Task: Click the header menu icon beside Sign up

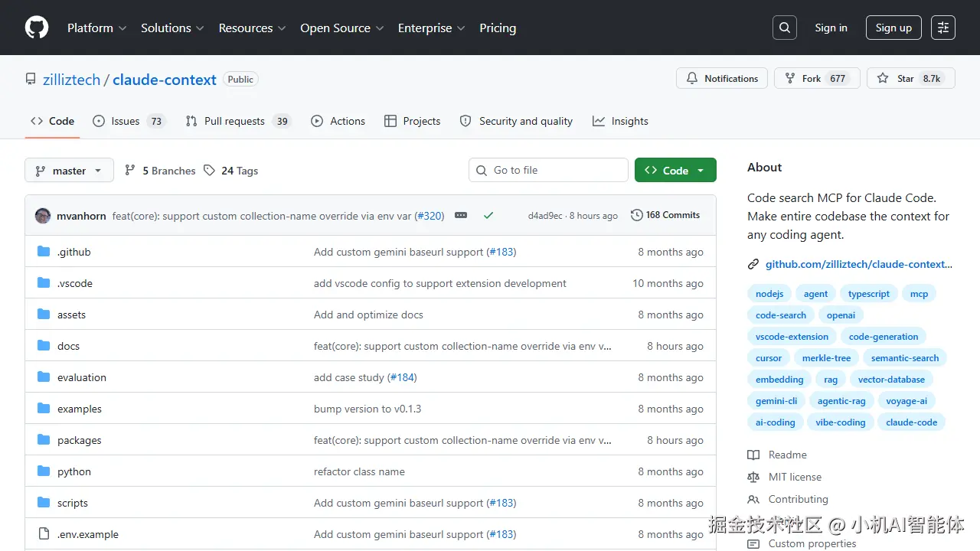Action: point(943,28)
